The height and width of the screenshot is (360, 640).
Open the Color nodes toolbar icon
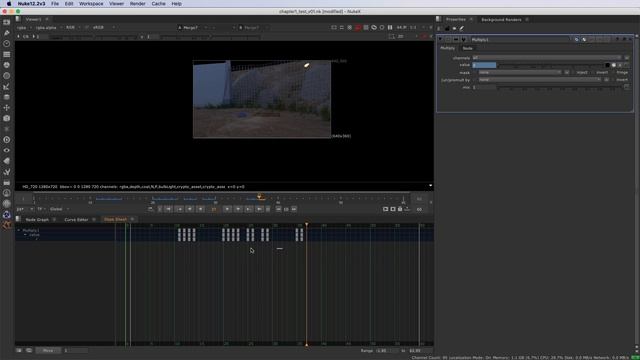click(x=7, y=65)
